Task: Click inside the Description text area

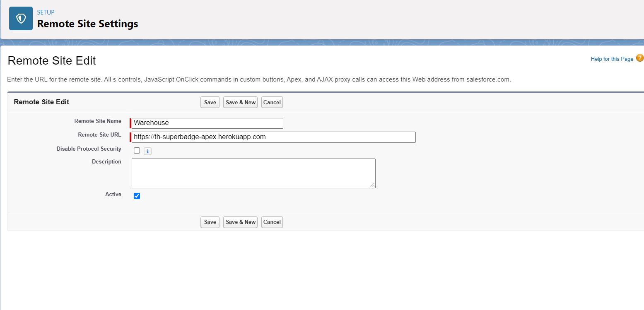Action: [253, 173]
